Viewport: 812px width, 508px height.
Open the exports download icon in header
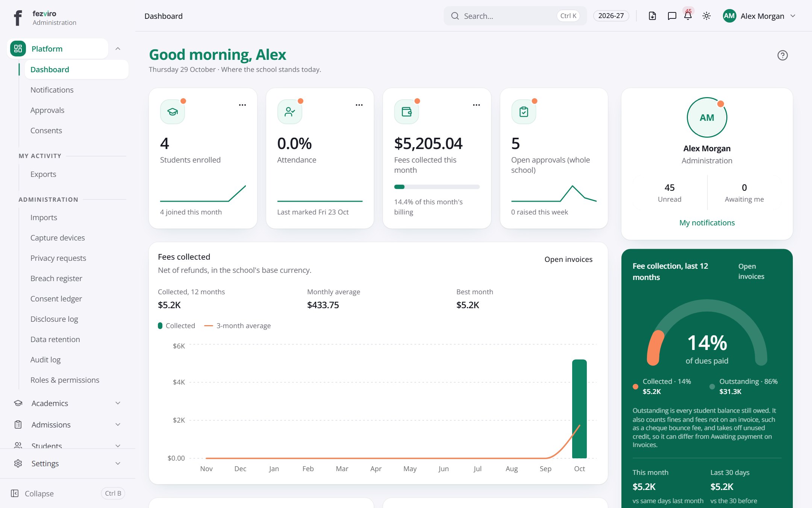[x=652, y=16]
